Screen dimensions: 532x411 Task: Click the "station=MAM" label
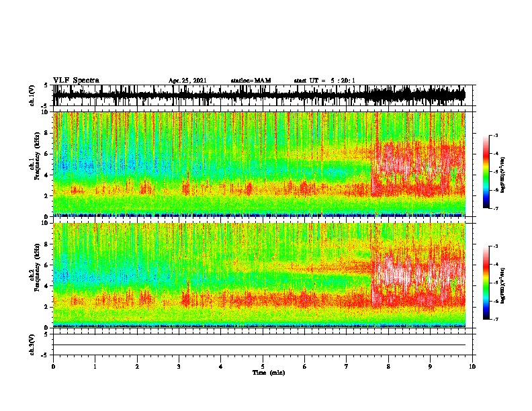click(251, 81)
